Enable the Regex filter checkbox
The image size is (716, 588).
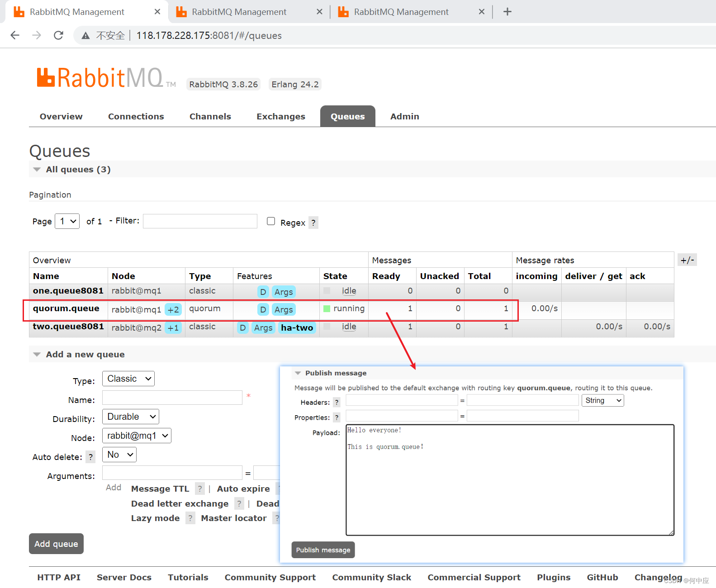[x=271, y=221]
